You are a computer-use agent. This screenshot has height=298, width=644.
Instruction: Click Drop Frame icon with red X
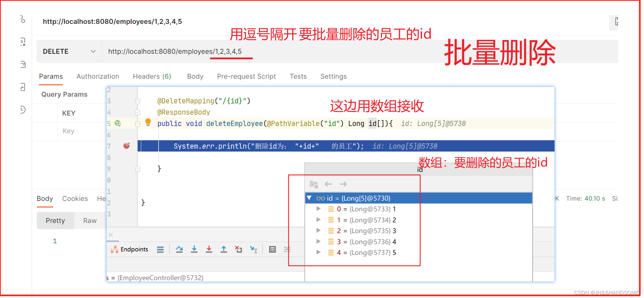point(238,249)
